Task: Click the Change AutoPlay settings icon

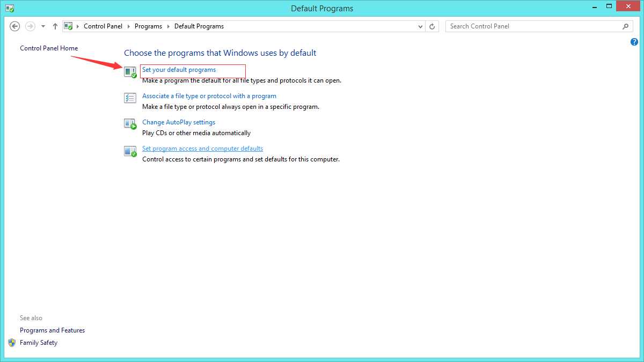Action: (130, 124)
